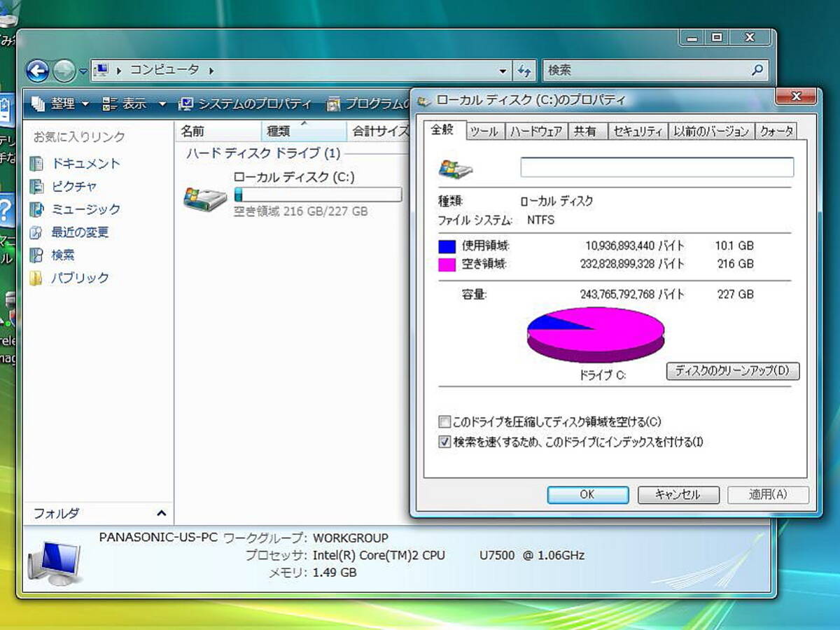This screenshot has width=840, height=630.
Task: Open the address bar history dropdown
Action: coord(503,71)
